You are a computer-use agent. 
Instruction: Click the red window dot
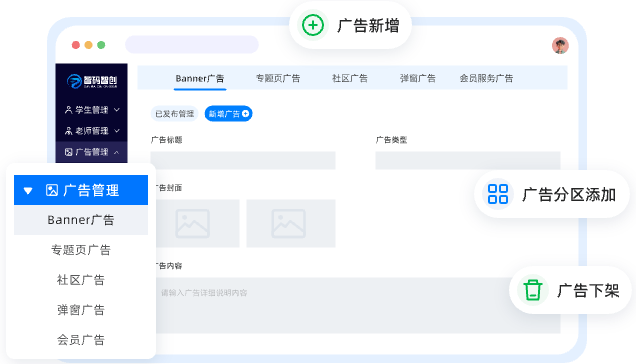pos(76,45)
